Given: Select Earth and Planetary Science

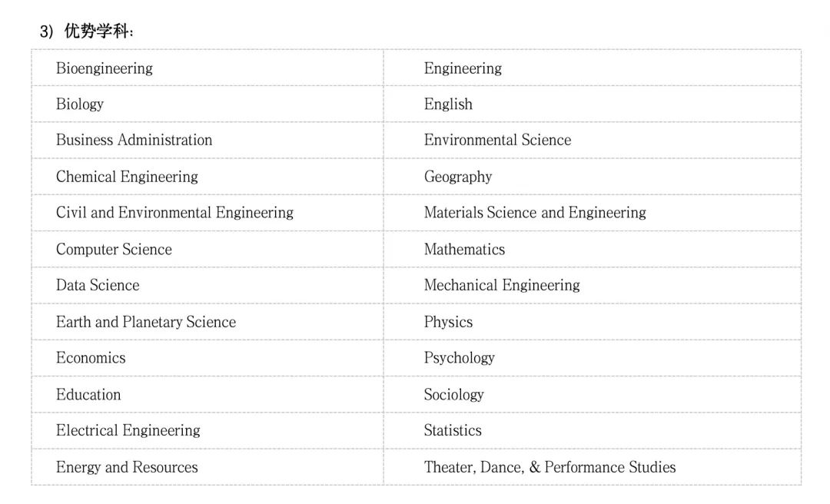Looking at the screenshot, I should click(146, 322).
